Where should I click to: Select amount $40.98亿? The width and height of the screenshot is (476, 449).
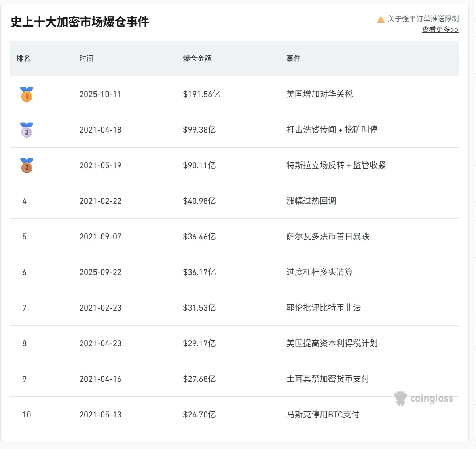coord(199,201)
